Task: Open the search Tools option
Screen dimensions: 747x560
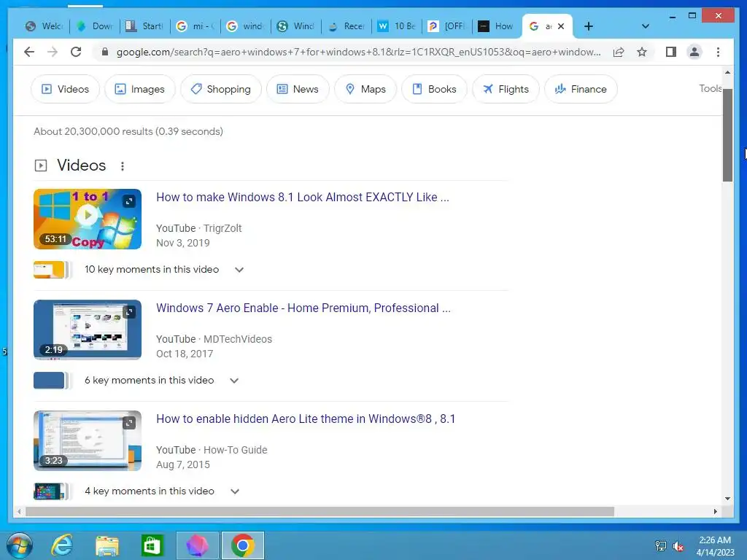Action: pyautogui.click(x=711, y=88)
